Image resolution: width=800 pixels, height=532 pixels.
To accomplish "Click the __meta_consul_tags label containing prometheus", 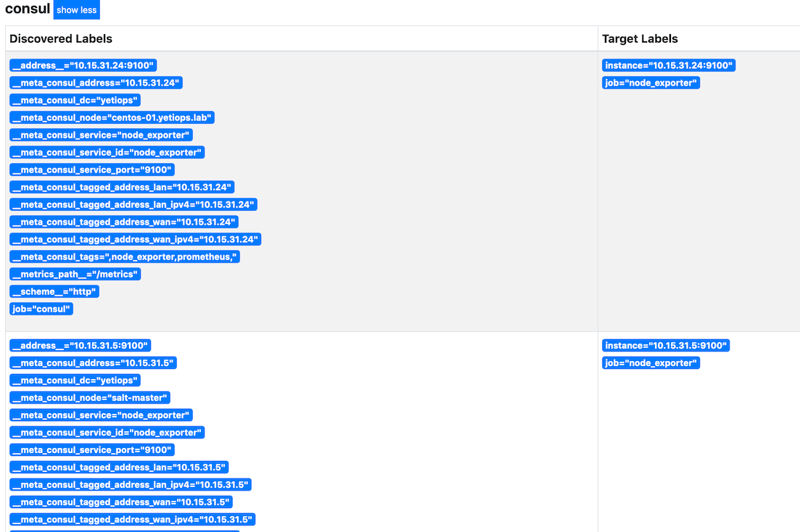I will tap(125, 256).
